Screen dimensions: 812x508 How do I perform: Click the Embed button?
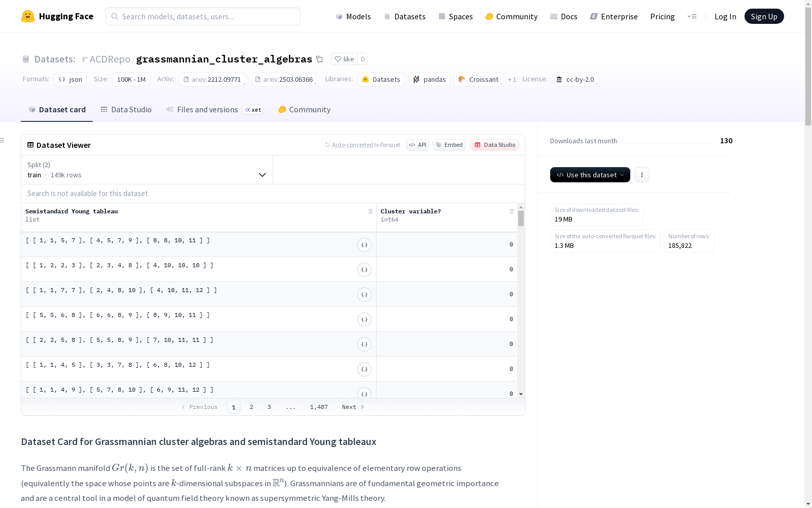click(x=449, y=145)
